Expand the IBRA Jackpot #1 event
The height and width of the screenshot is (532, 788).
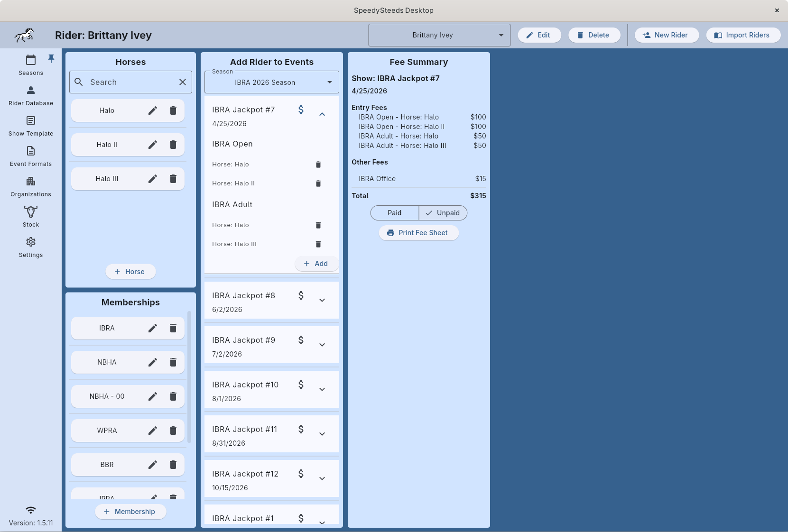click(x=322, y=522)
